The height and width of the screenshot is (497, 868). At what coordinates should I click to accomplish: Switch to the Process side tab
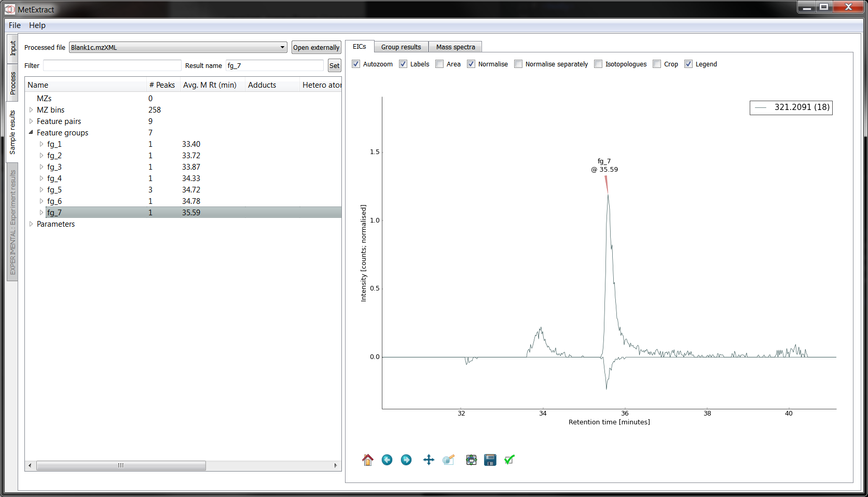pos(12,83)
